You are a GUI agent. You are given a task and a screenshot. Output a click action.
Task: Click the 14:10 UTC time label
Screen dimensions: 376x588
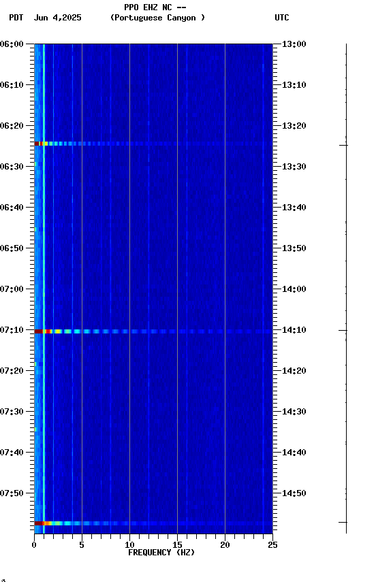coord(294,330)
